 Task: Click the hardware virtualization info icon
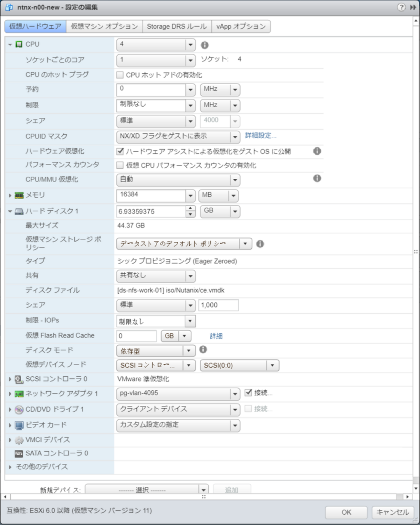click(x=317, y=151)
